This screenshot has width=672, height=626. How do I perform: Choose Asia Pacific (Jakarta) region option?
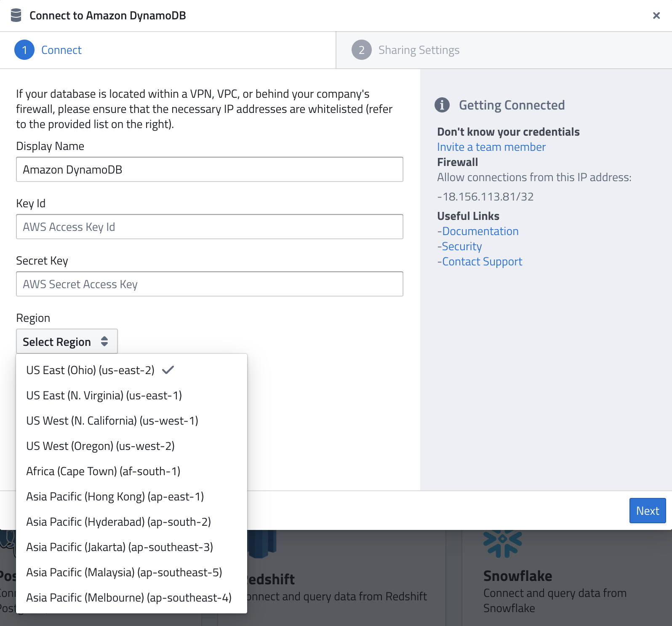pyautogui.click(x=119, y=547)
